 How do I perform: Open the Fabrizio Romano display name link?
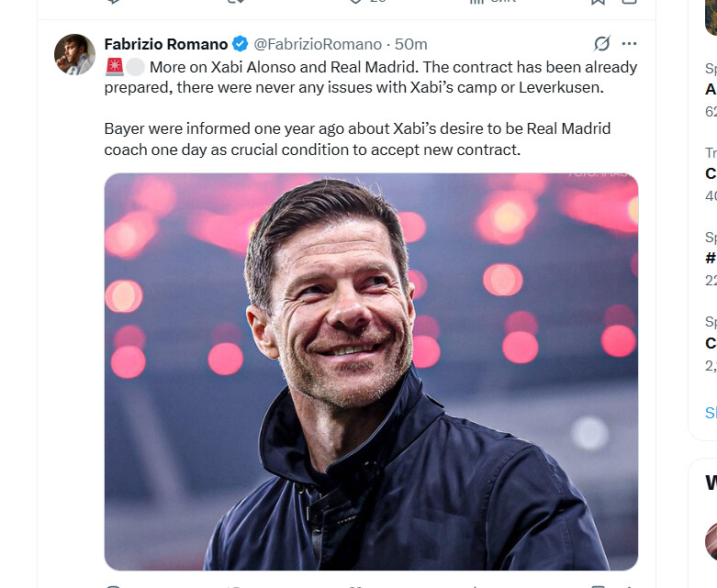[x=166, y=44]
